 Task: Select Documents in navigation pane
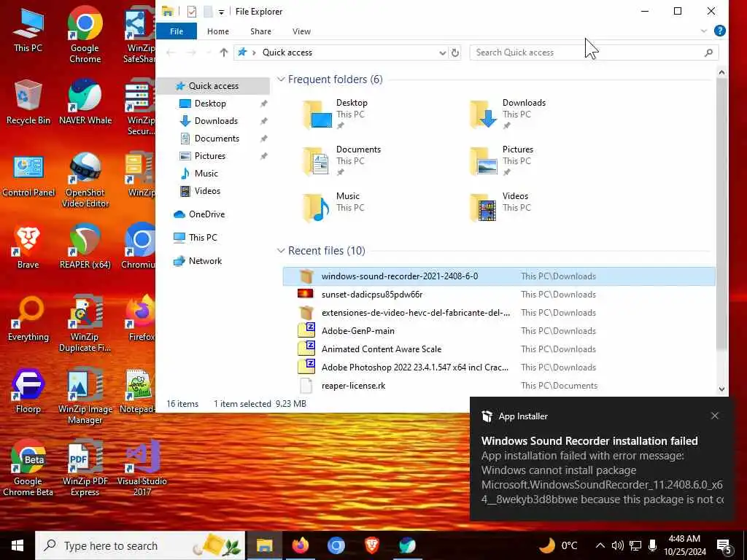[217, 139]
